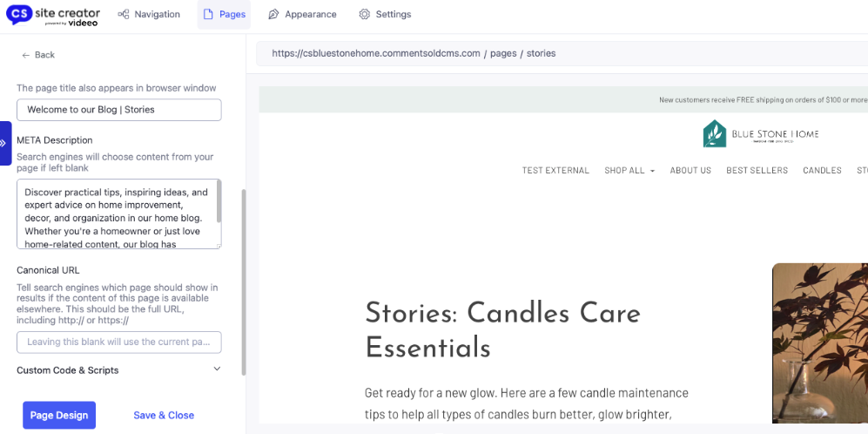Click the left panel vertical scrollbar
The image size is (868, 434).
coord(243,279)
